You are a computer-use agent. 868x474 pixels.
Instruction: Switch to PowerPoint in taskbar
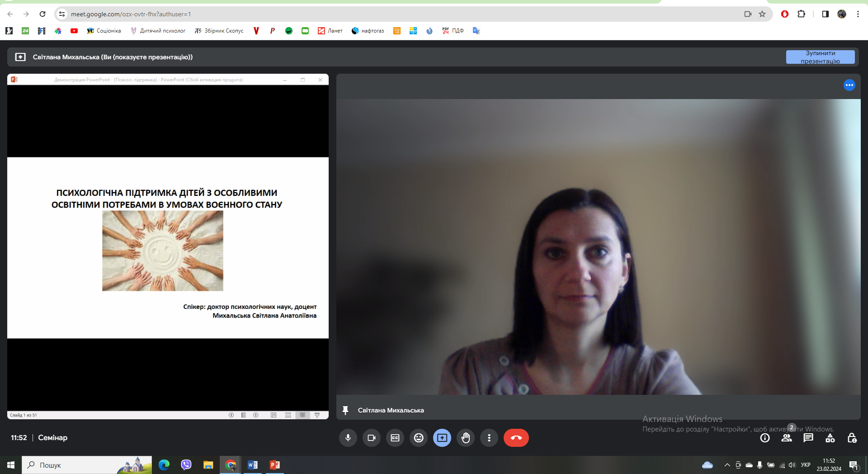click(x=274, y=465)
